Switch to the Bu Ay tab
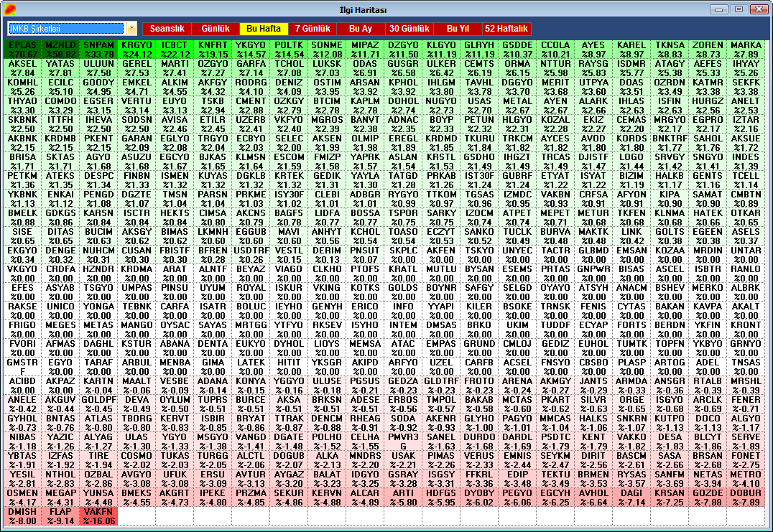Screen dimensions: 773x532 click(361, 29)
